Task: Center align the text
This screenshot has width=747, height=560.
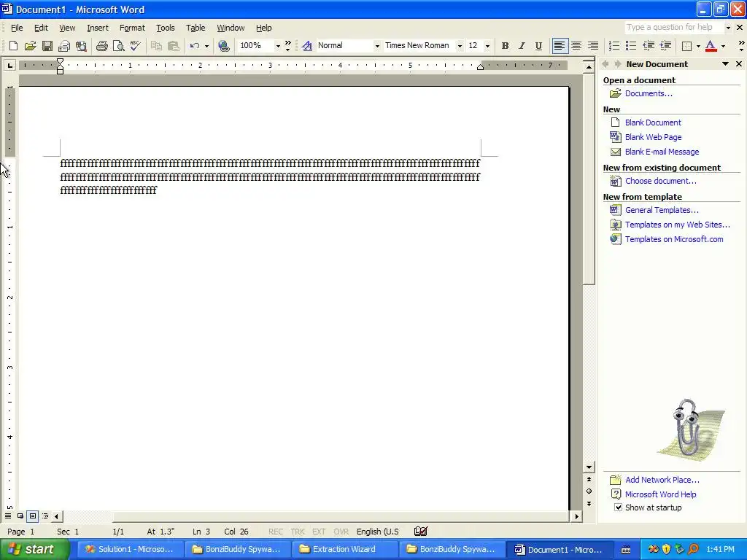Action: (x=576, y=46)
